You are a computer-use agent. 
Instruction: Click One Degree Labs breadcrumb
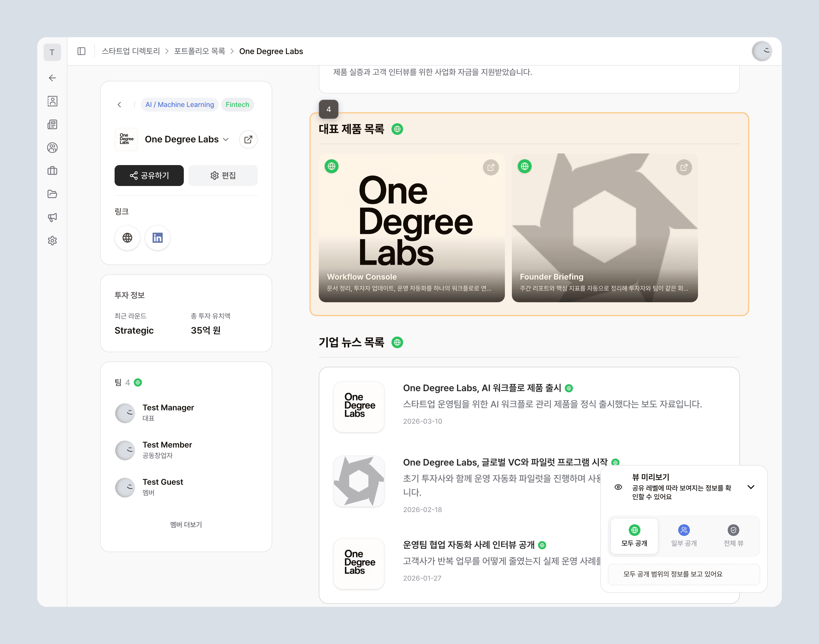point(271,51)
